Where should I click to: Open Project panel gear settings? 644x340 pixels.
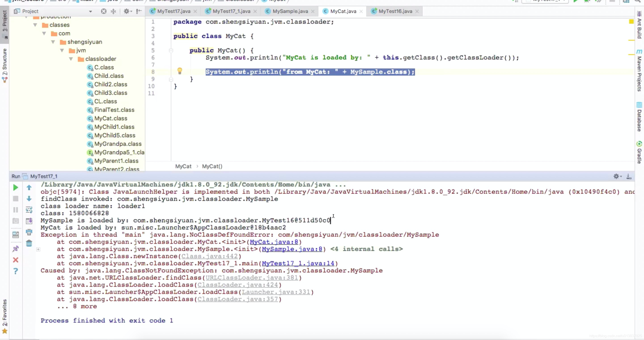[127, 11]
